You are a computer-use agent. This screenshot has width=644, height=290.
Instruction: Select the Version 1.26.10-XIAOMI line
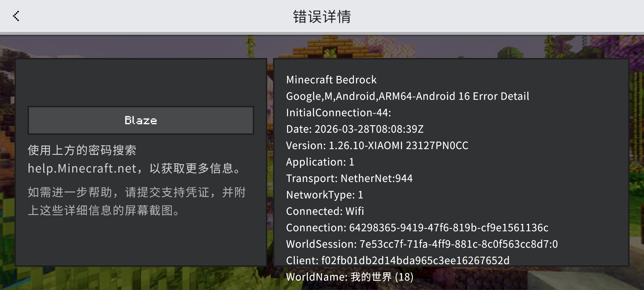(377, 145)
